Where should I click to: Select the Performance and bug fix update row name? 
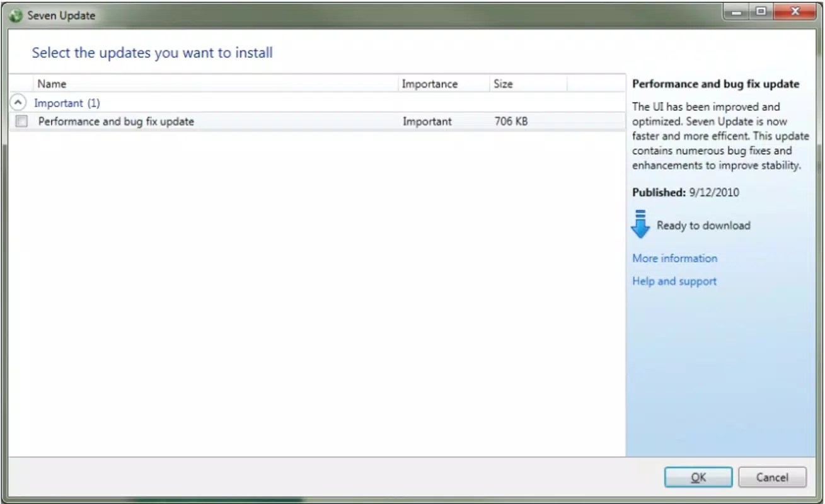(x=116, y=122)
